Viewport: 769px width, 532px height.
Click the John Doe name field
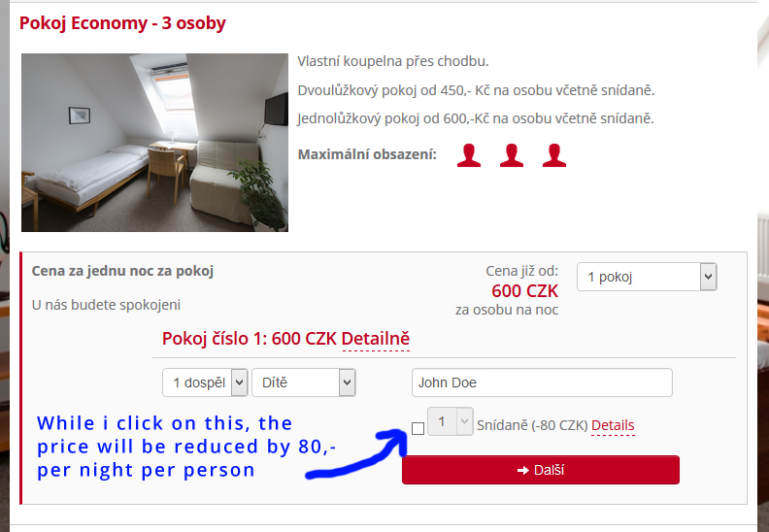coord(542,382)
